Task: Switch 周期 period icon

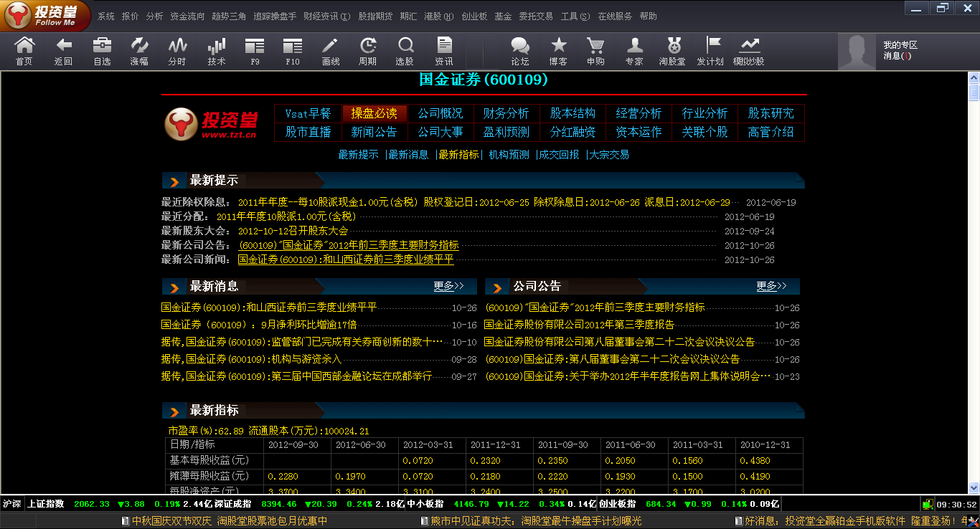Action: [368, 51]
